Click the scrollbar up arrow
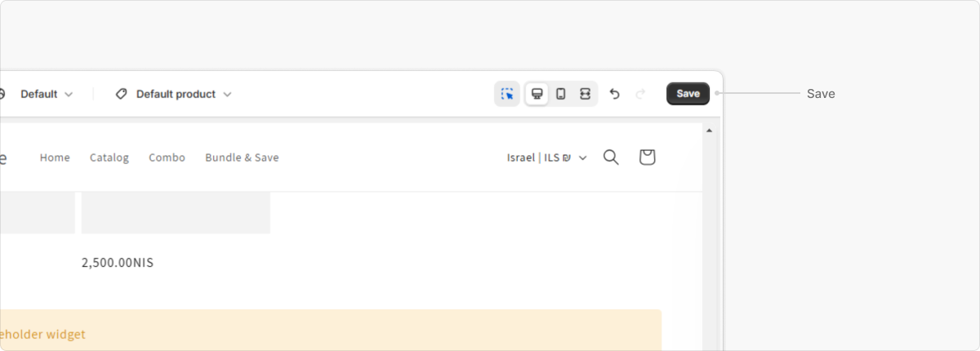The height and width of the screenshot is (351, 980). (709, 131)
